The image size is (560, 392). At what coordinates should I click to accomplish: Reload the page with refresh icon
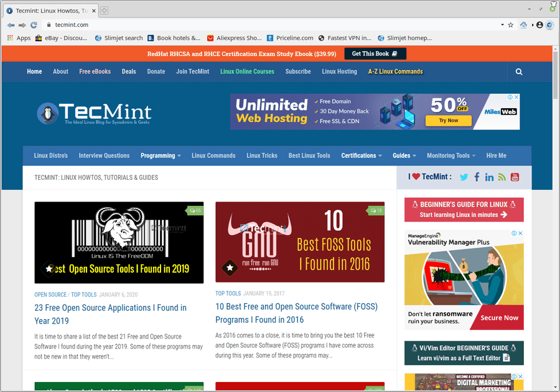click(x=34, y=25)
